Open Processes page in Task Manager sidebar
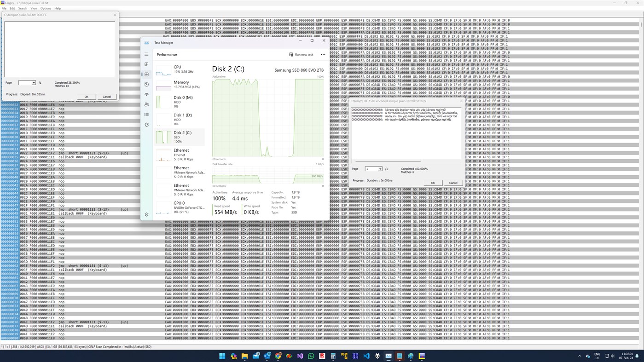 [x=146, y=64]
